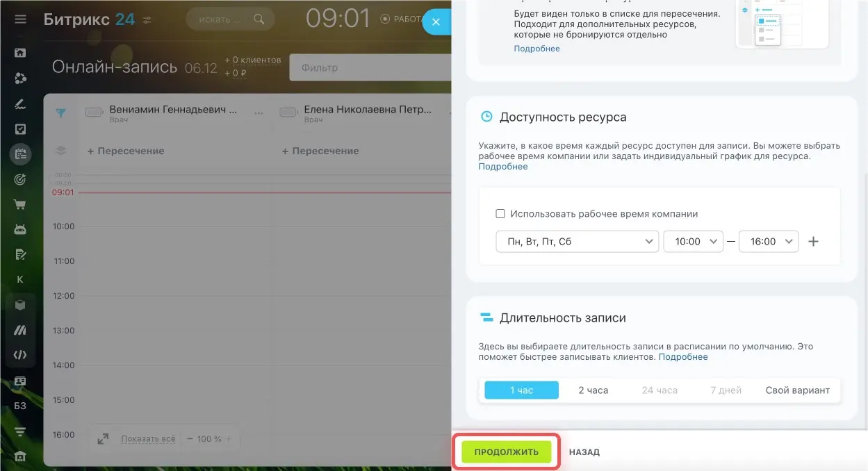The image size is (868, 471).
Task: Click the 'Назад' button
Action: (x=584, y=452)
